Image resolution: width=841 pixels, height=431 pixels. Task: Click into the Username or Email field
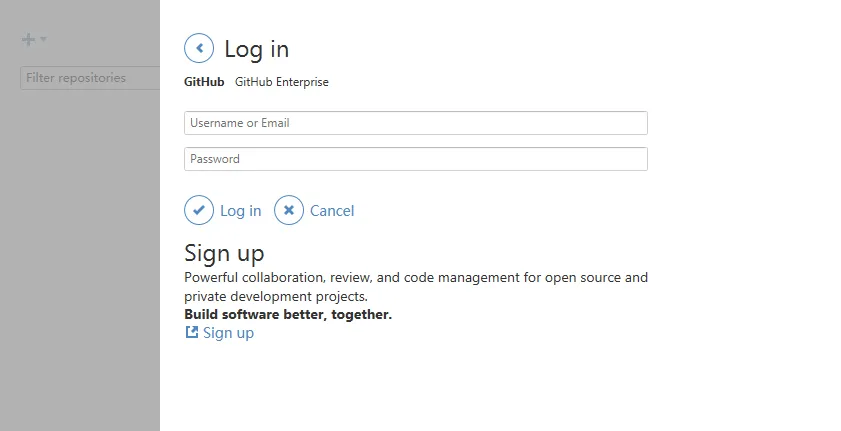[x=416, y=123]
